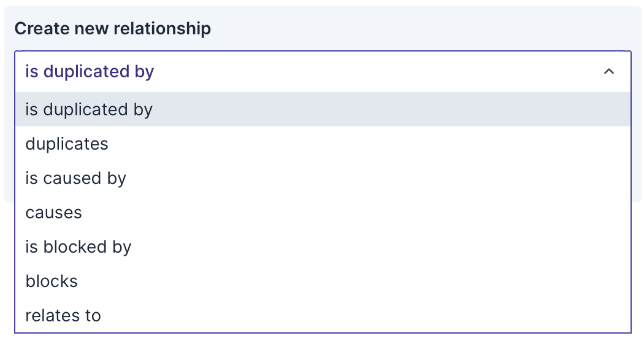The height and width of the screenshot is (352, 644).
Task: Click the 'Create new relationship' heading
Action: (x=113, y=28)
